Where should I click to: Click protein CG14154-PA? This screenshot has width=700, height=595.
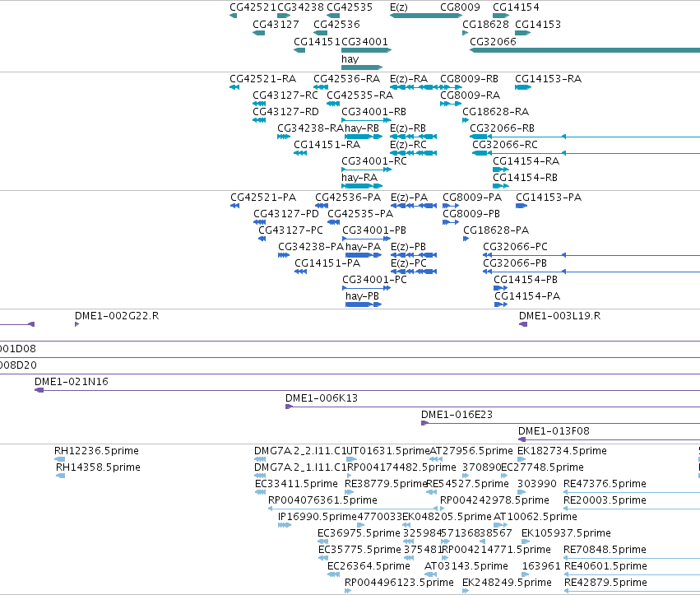pyautogui.click(x=526, y=295)
